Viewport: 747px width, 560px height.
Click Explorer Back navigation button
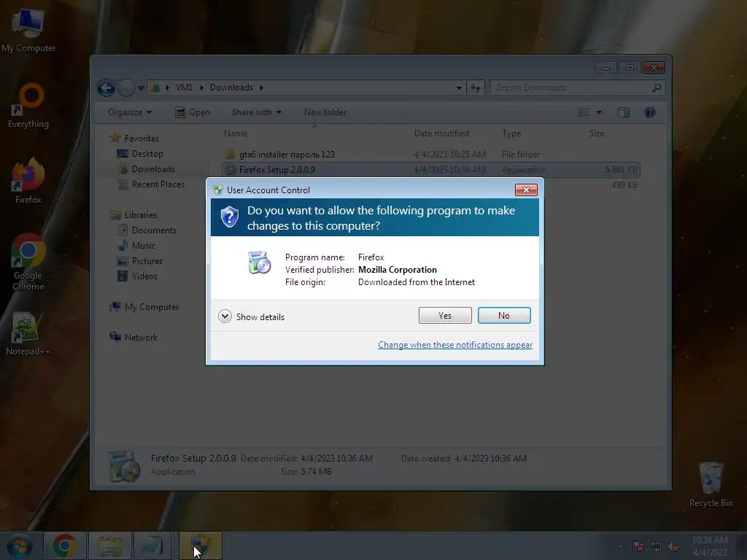[106, 87]
